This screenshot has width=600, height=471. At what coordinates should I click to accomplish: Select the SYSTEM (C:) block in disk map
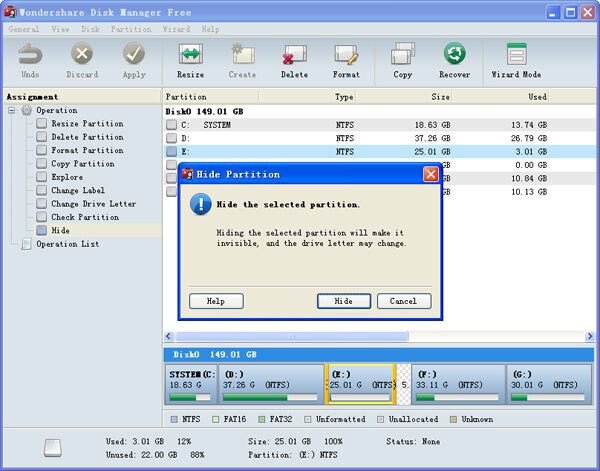tap(191, 384)
